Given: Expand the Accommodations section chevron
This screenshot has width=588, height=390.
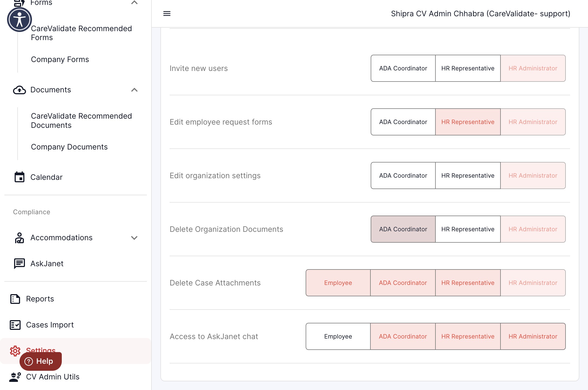Looking at the screenshot, I should [134, 238].
